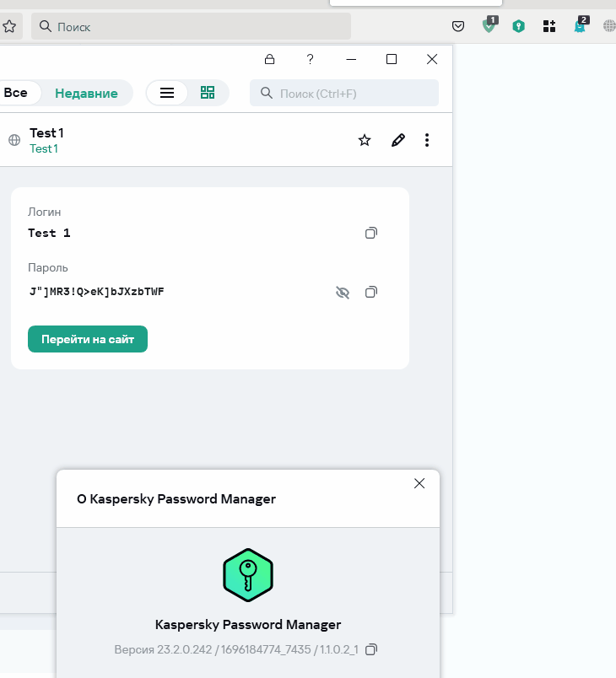This screenshot has height=678, width=616.
Task: Click Перейти на сайт button
Action: pyautogui.click(x=88, y=339)
